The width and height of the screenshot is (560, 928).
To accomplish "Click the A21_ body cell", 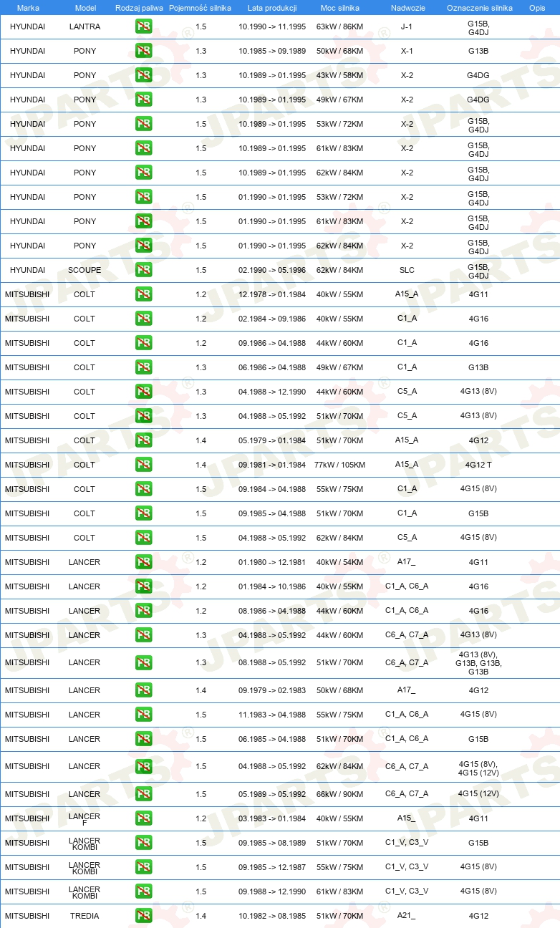I will (x=407, y=917).
